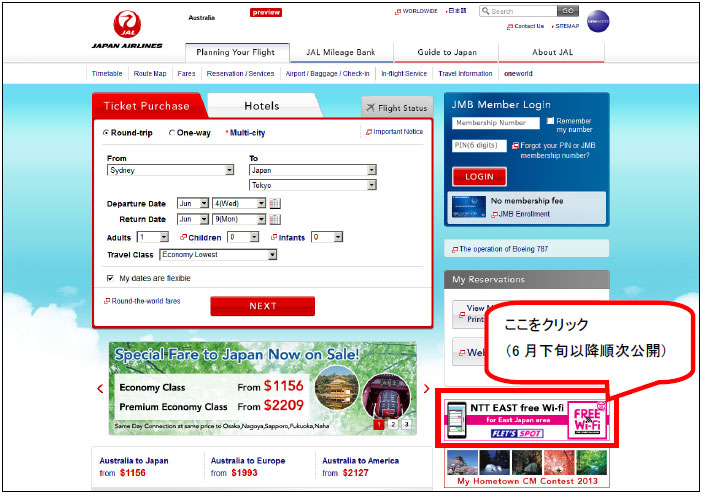This screenshot has height=495, width=703.
Task: Open In-flight Service submenu link
Action: (404, 74)
